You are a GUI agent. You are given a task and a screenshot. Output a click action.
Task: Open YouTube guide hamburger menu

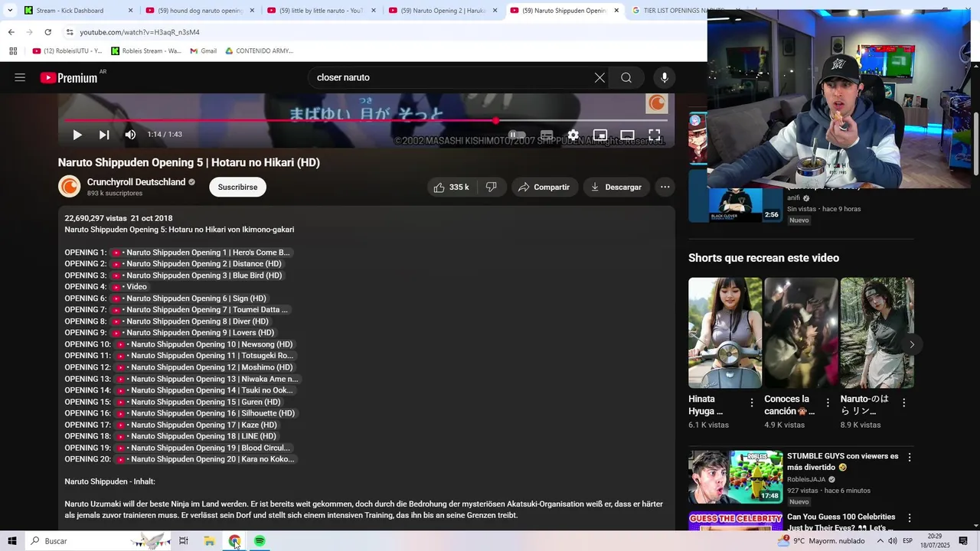coord(20,77)
